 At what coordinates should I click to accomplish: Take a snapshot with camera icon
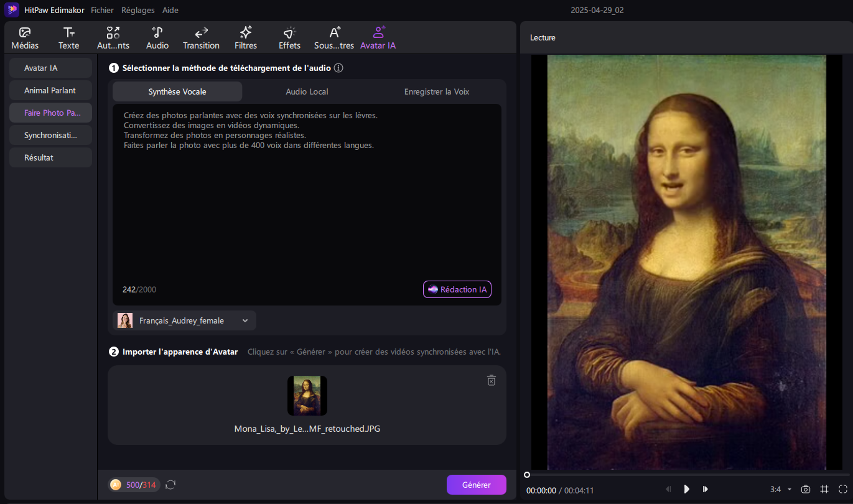click(806, 489)
